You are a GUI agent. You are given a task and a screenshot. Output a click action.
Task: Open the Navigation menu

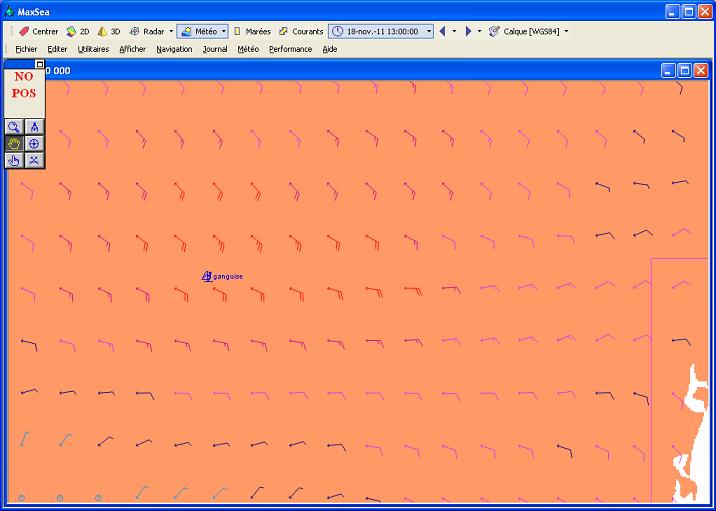pyautogui.click(x=174, y=49)
